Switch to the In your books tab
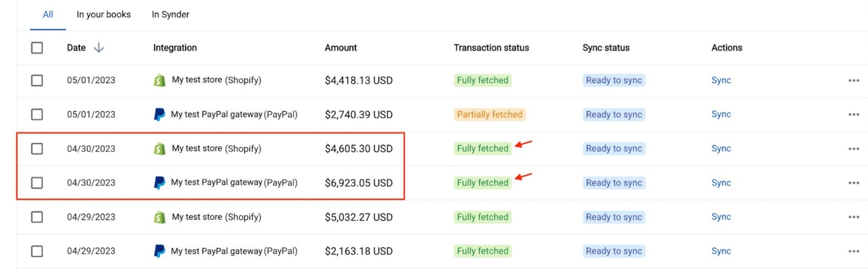 click(104, 14)
